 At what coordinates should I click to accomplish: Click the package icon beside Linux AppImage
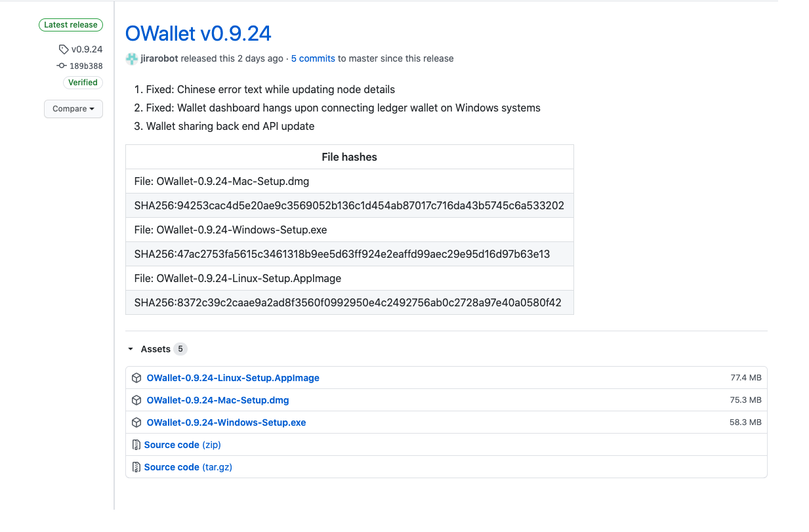click(136, 378)
